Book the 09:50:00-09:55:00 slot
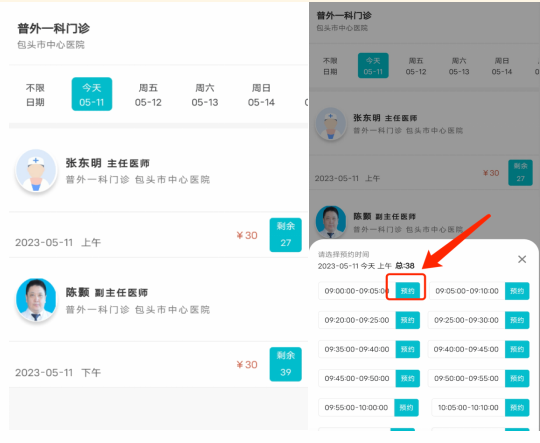540x443 pixels. (517, 378)
